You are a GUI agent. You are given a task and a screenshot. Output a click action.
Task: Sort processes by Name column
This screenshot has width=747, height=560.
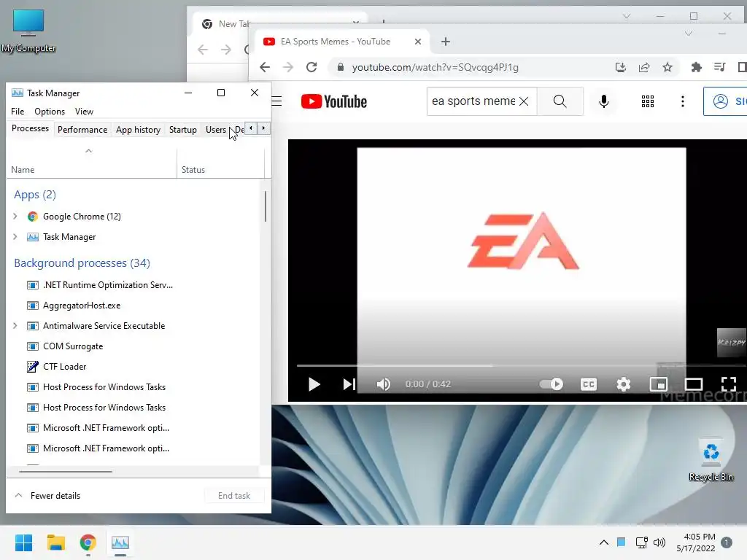[91, 164]
